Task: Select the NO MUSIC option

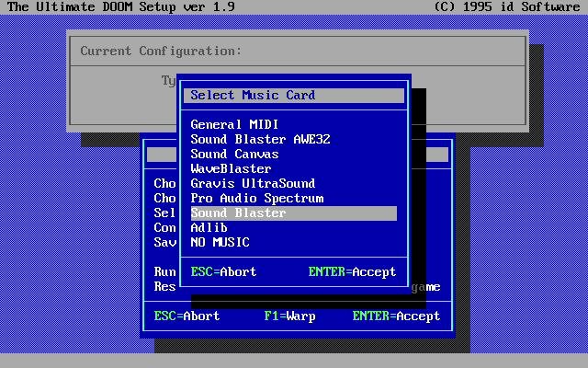Action: (x=220, y=242)
